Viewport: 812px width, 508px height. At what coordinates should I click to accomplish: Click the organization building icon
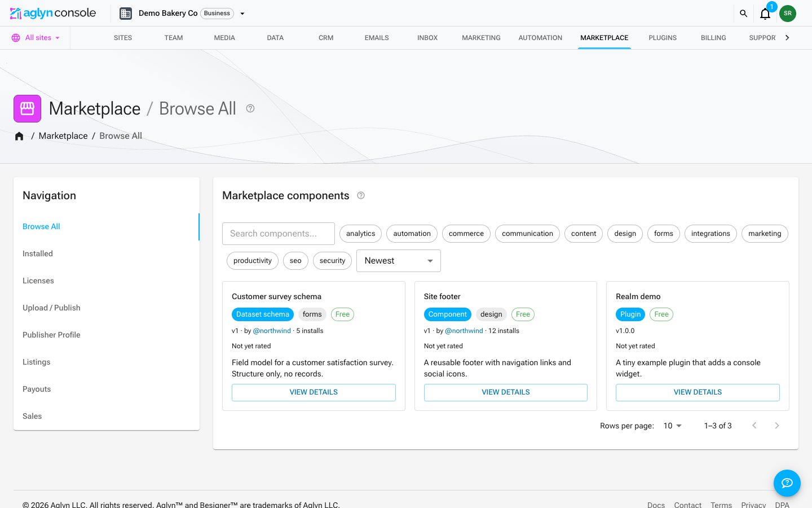point(126,14)
